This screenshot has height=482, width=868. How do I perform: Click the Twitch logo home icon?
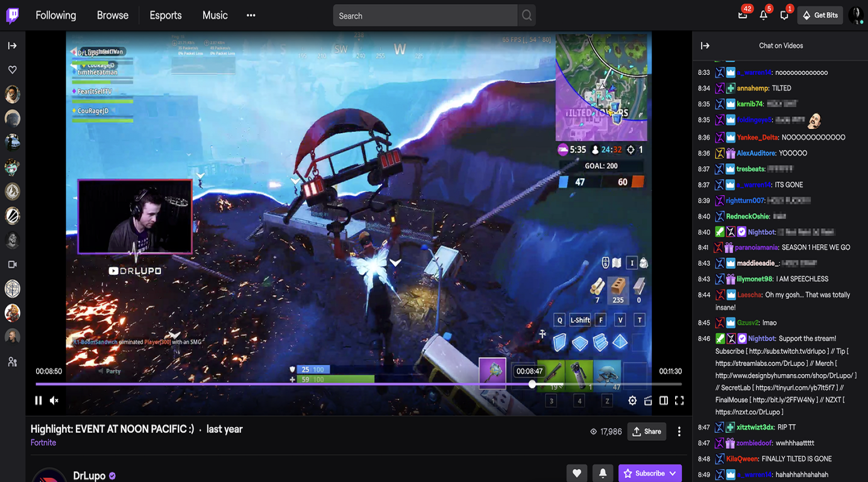coord(13,16)
